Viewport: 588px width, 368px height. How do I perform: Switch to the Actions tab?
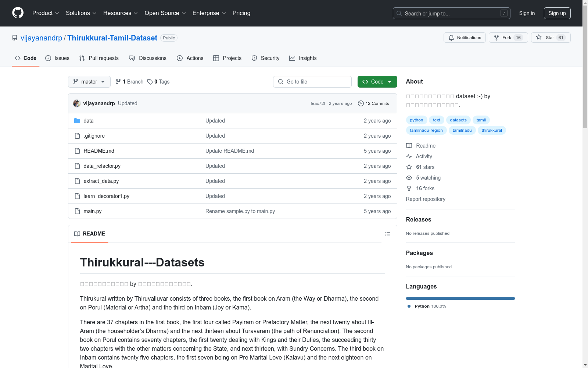tap(190, 58)
